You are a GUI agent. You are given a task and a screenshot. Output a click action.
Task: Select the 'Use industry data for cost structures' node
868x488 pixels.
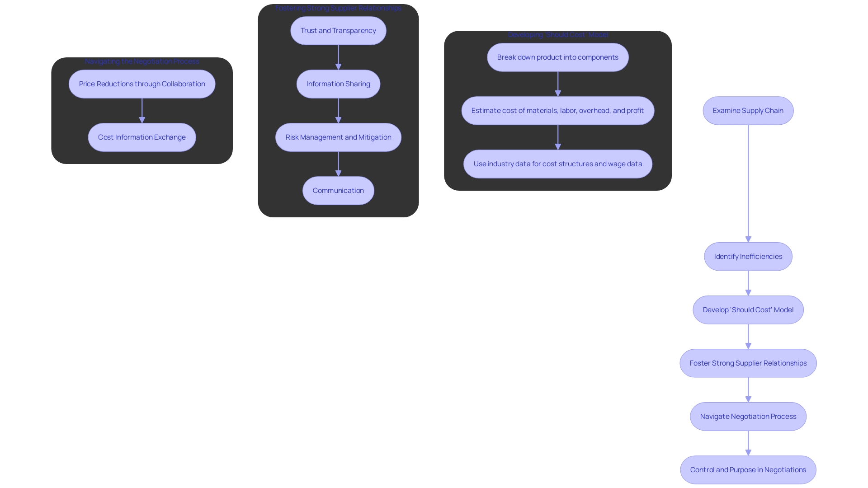(x=557, y=164)
